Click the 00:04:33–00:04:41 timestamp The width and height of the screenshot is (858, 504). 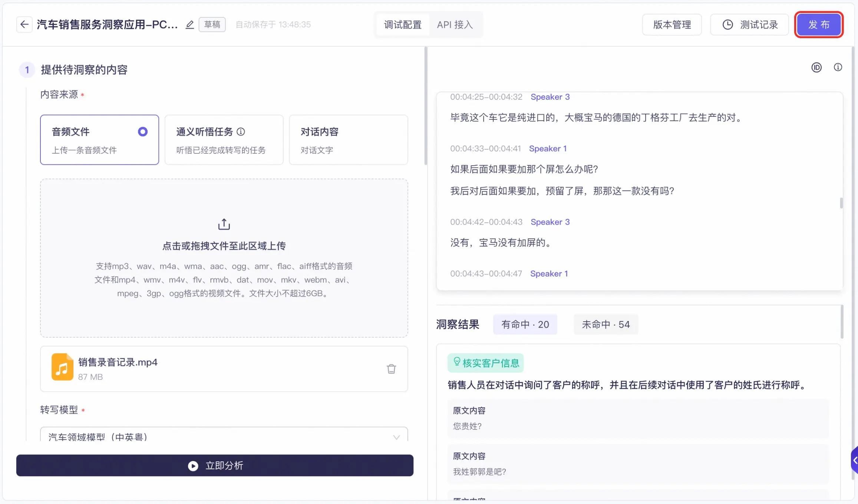(485, 149)
